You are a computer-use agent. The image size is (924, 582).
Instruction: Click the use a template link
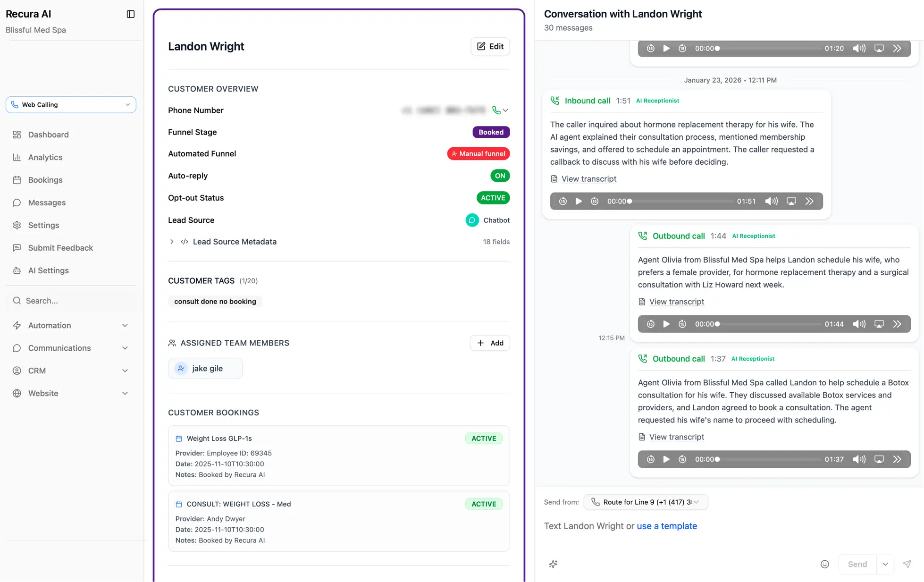[x=666, y=526]
